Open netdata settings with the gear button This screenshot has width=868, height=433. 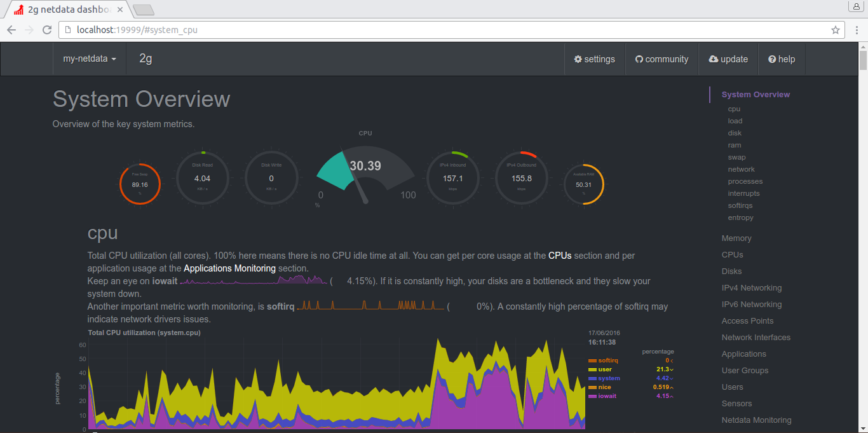coord(595,59)
